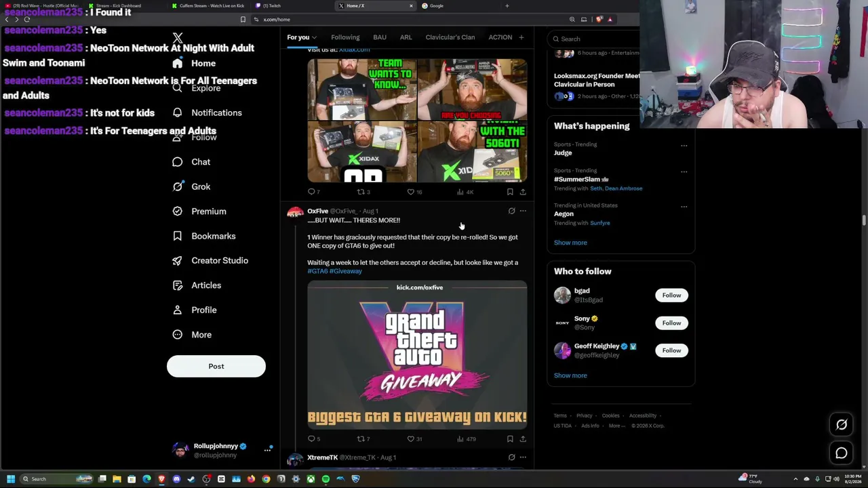868x488 pixels.
Task: Show hidden system tray icons
Action: tap(796, 479)
